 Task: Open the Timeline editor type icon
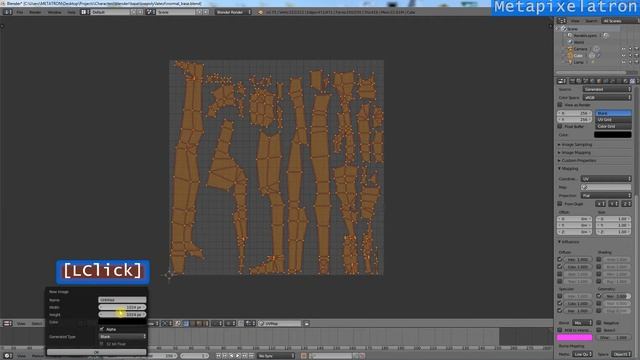[x=7, y=356]
